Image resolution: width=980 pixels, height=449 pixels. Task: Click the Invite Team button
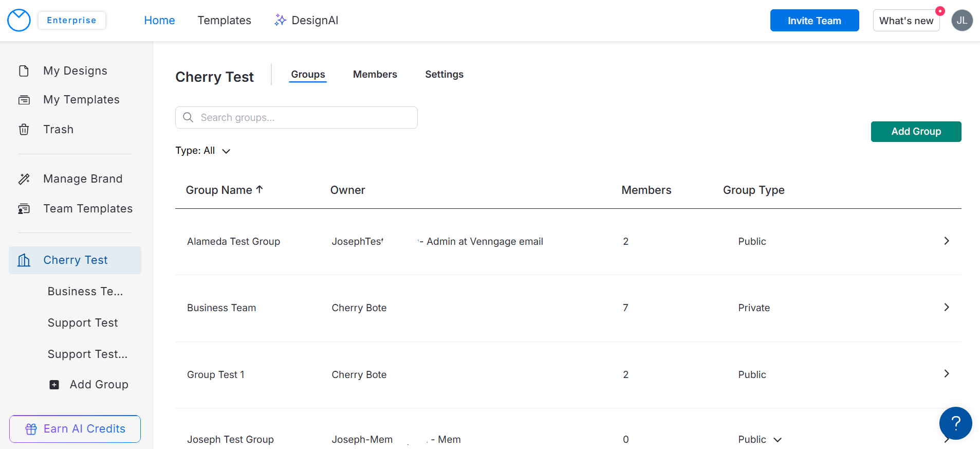pos(814,21)
